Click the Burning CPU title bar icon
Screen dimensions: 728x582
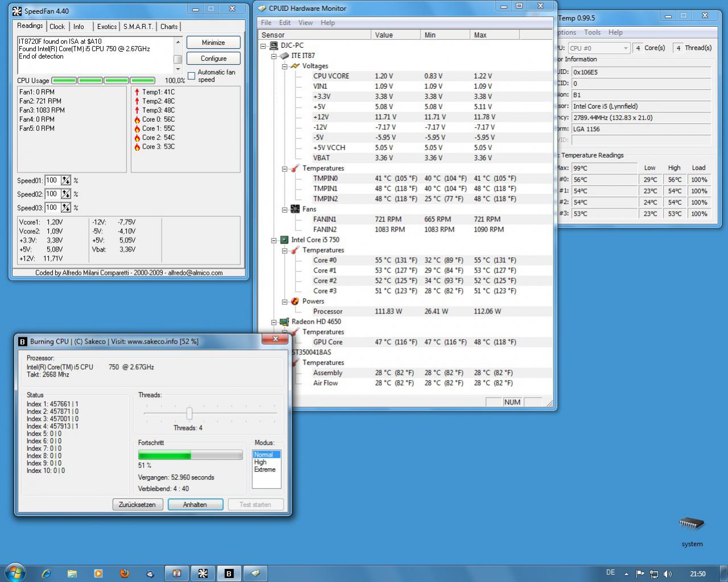[23, 341]
